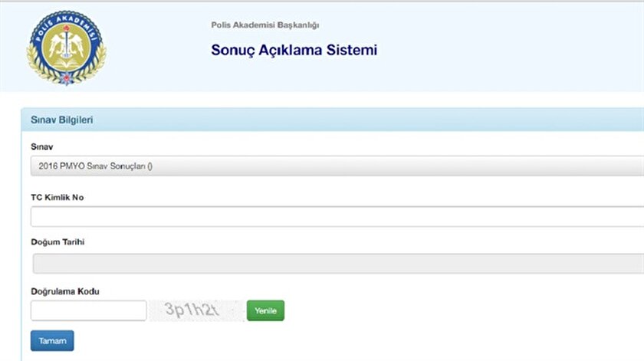Click the Doğrulama Kodu label
The image size is (644, 361).
pyautogui.click(x=65, y=291)
